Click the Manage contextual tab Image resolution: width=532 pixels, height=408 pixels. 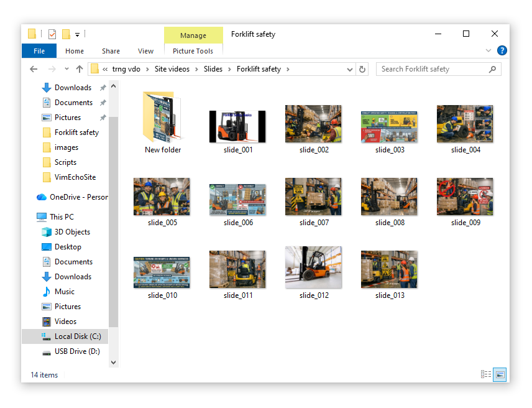point(193,35)
